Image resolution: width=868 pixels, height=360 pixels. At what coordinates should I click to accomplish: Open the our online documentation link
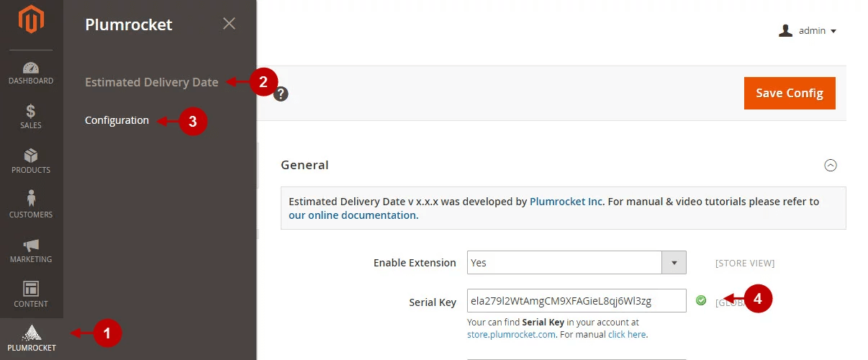pos(352,215)
